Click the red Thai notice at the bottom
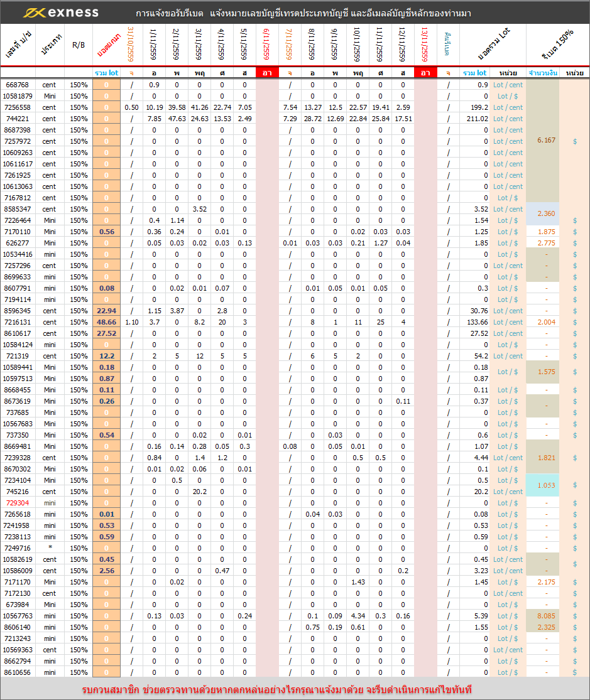 pyautogui.click(x=276, y=689)
